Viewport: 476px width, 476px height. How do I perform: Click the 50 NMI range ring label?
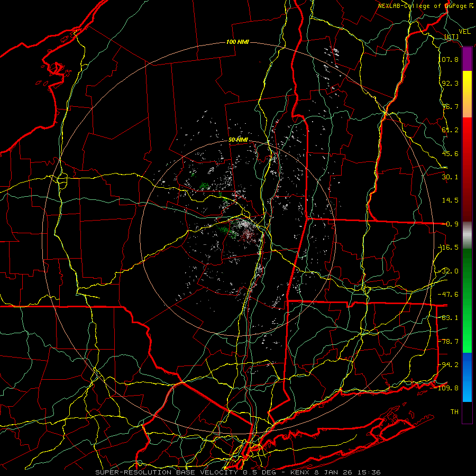[x=239, y=140]
